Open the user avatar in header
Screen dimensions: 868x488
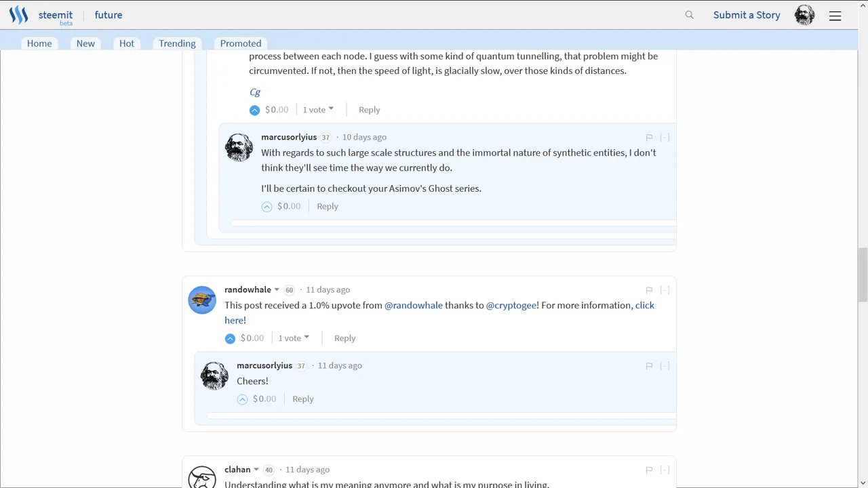point(805,15)
